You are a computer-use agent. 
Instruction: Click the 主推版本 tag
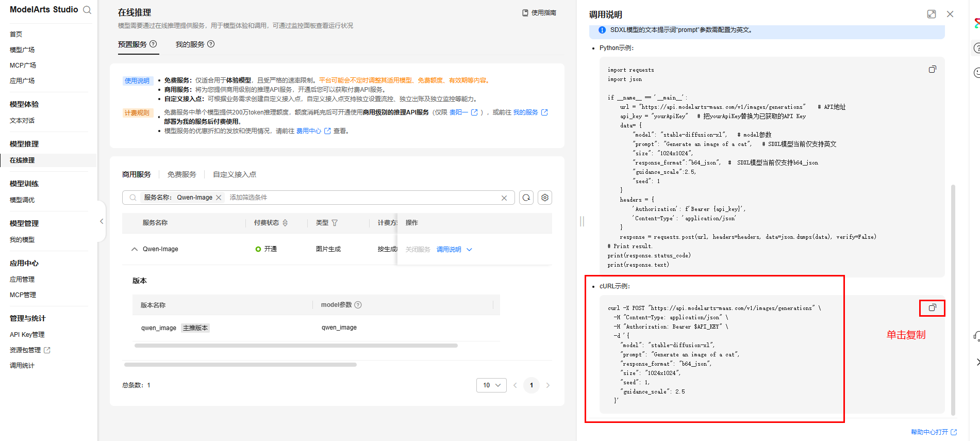(195, 328)
